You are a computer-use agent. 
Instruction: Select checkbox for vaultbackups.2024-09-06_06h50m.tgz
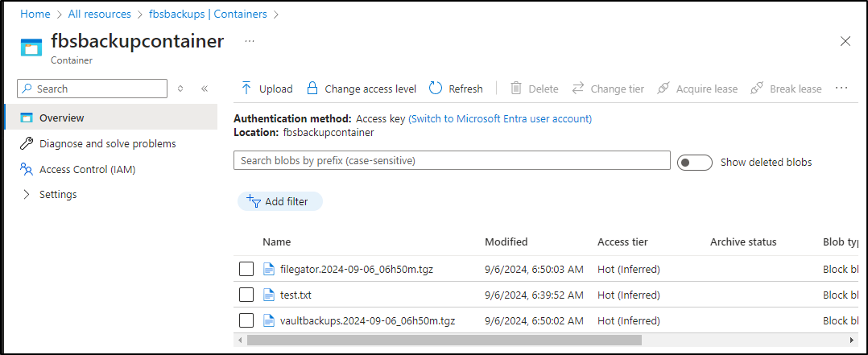point(246,320)
